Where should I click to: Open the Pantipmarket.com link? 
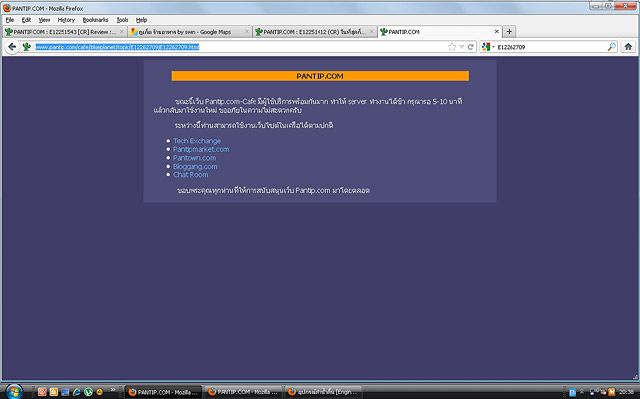pyautogui.click(x=201, y=149)
